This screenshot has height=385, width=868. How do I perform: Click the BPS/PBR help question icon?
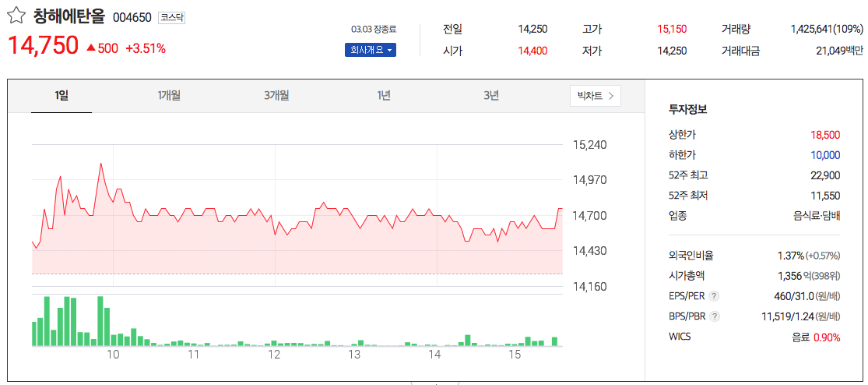tap(715, 317)
